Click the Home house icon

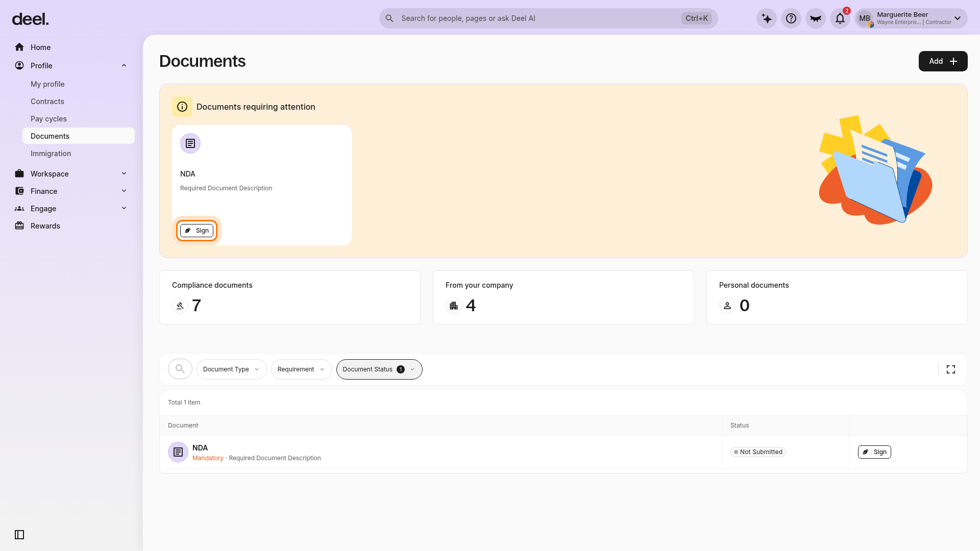[x=19, y=47]
